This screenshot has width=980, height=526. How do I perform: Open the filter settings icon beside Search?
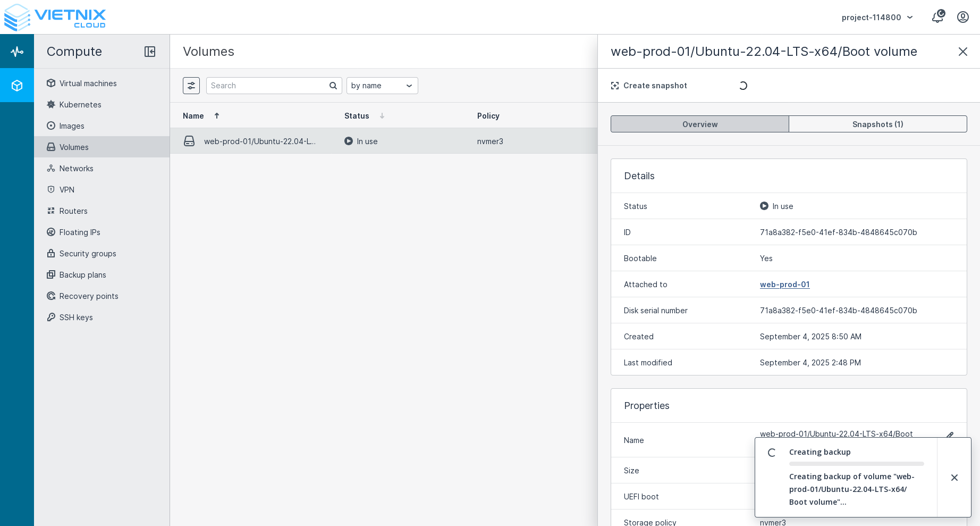(x=191, y=86)
